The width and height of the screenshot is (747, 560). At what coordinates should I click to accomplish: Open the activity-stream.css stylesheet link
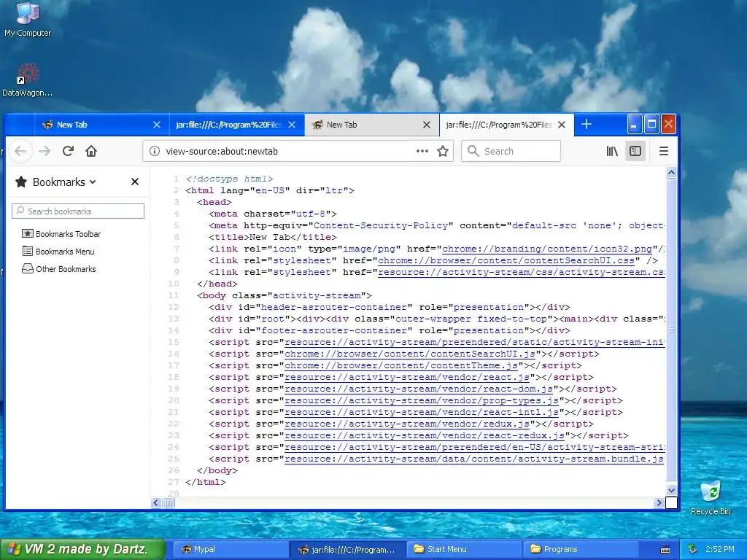(x=522, y=273)
